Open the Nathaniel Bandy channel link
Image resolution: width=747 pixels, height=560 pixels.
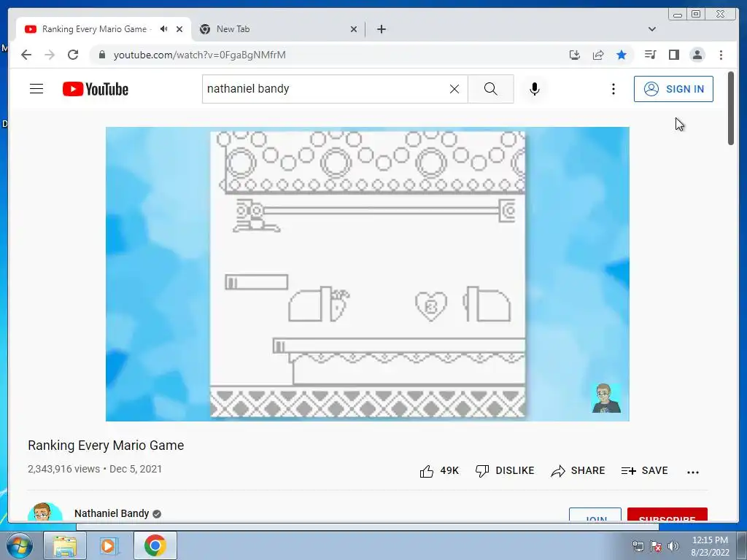[112, 513]
